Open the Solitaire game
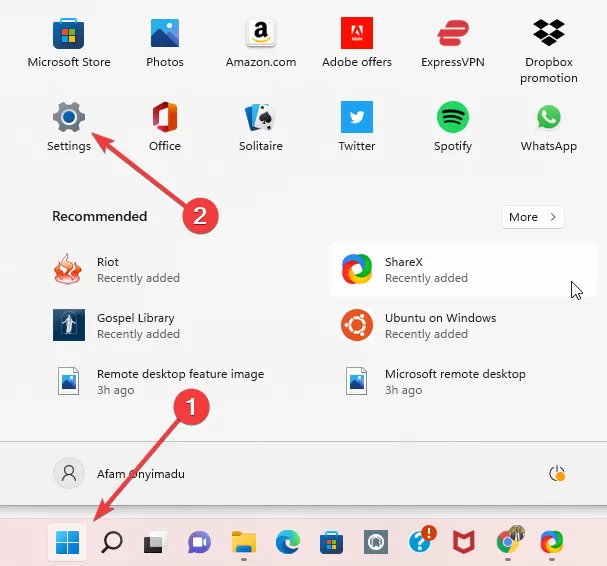Screen dimensions: 607x566 click(261, 126)
